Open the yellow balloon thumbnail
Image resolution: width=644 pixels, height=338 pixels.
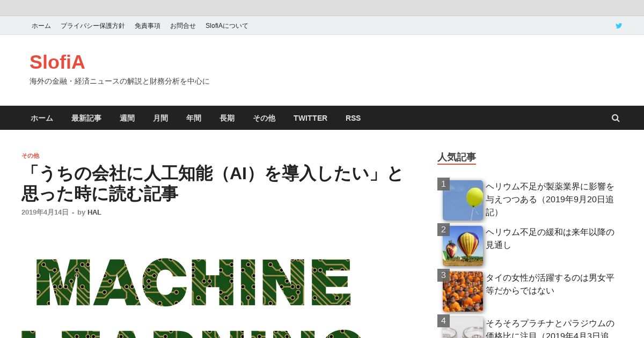[463, 200]
